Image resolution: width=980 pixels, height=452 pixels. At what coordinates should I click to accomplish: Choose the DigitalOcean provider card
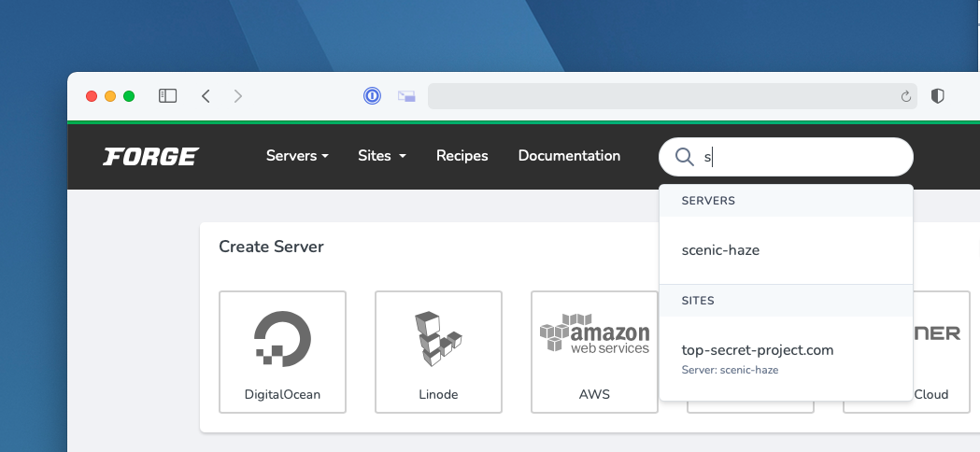tap(282, 351)
